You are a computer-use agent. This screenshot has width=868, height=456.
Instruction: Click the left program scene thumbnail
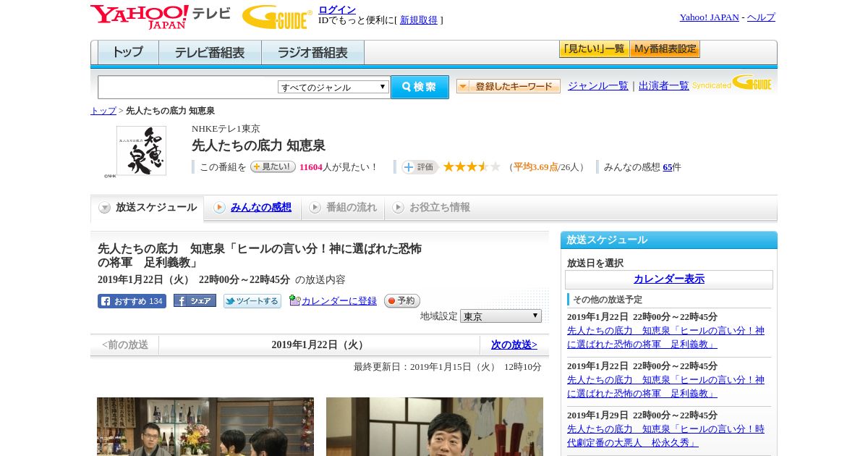(x=205, y=426)
